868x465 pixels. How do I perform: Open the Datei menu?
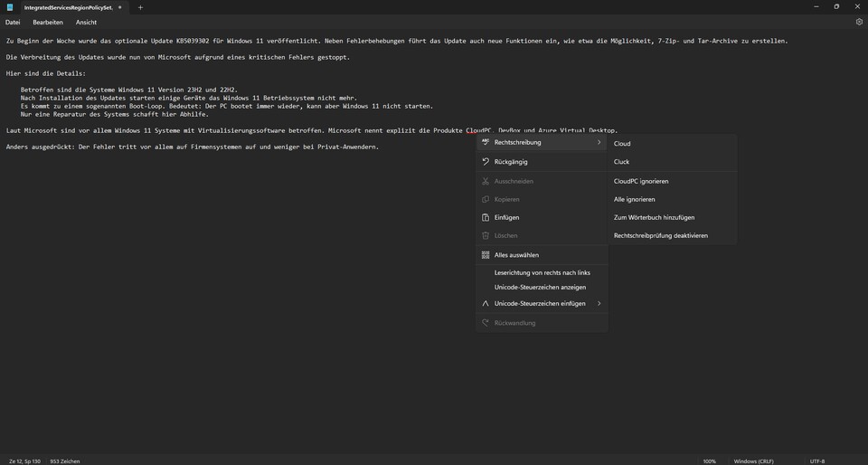13,22
